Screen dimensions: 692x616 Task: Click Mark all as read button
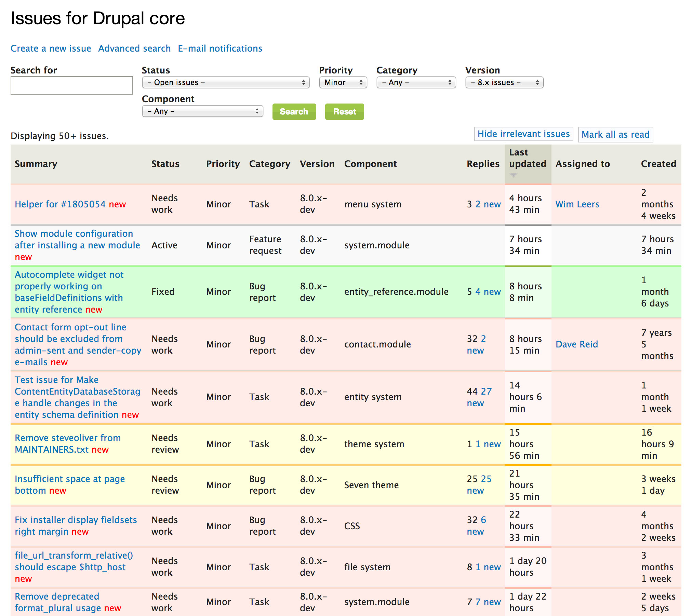pos(615,134)
